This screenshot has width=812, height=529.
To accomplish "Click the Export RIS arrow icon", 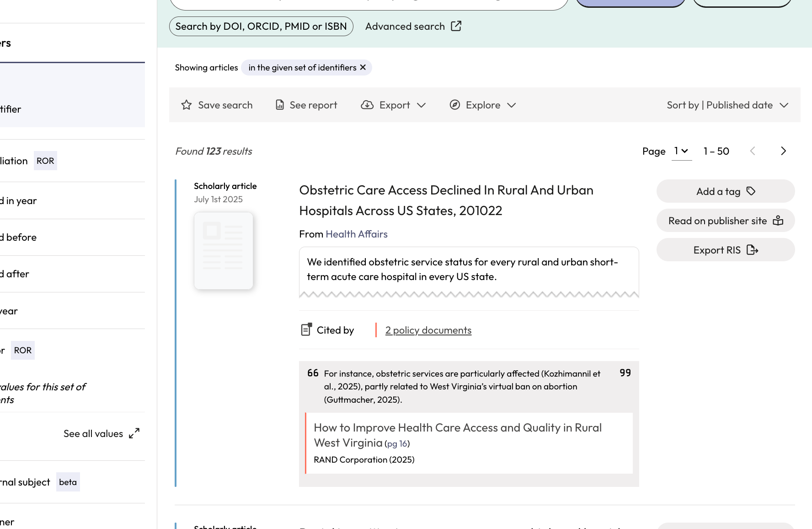I will tap(752, 250).
